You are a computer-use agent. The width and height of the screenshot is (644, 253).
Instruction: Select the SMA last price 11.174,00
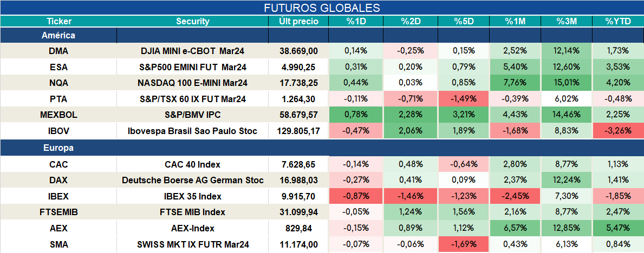point(298,245)
